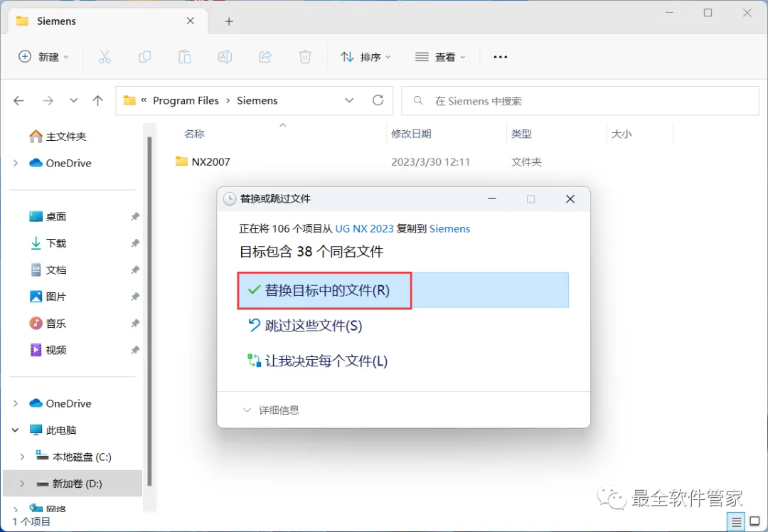The height and width of the screenshot is (532, 768).
Task: Choose 让我决定每个文件(L) option
Action: [317, 361]
